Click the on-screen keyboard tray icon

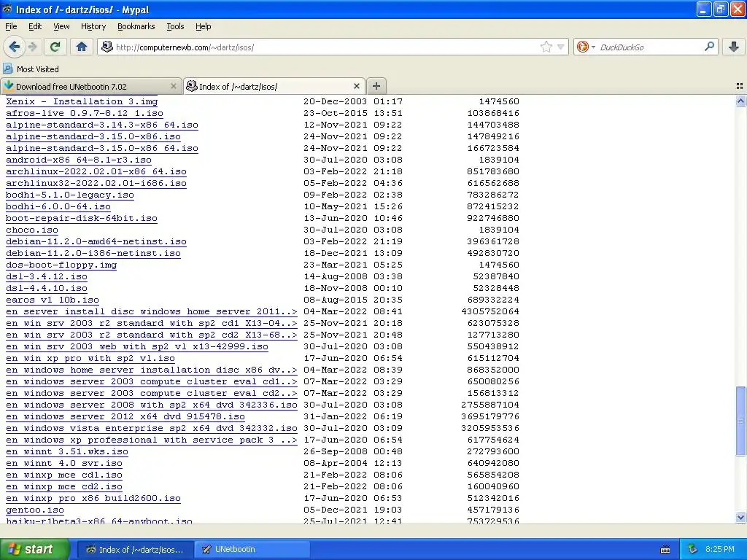(665, 550)
